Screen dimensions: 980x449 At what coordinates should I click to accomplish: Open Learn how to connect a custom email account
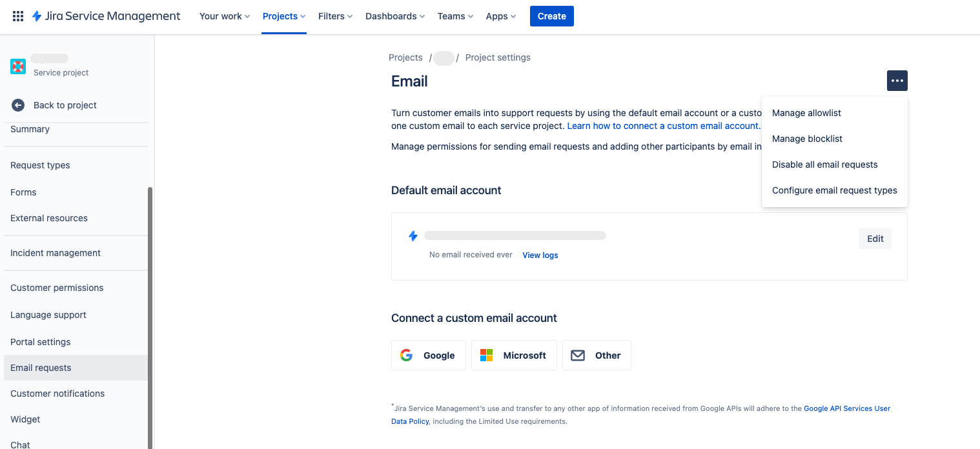point(664,126)
